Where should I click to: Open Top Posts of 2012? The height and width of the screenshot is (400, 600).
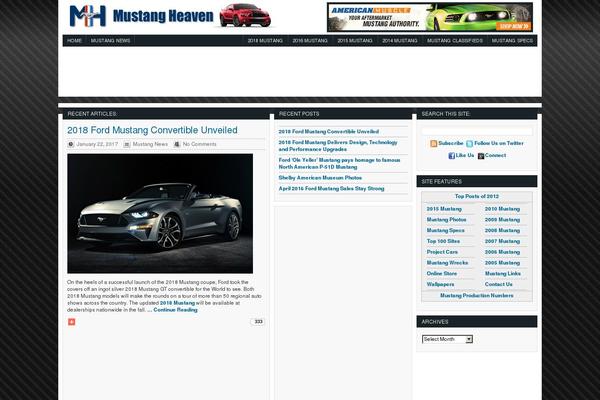click(x=477, y=196)
